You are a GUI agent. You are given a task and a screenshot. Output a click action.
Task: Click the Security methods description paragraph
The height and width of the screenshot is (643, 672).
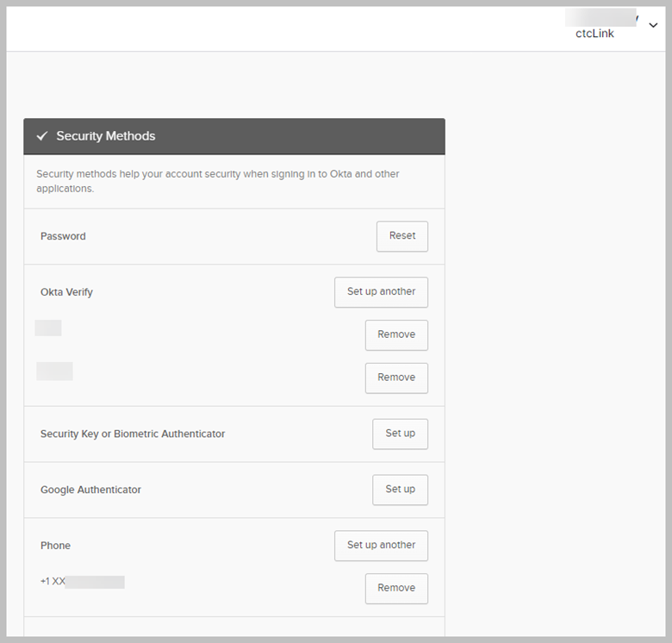pyautogui.click(x=218, y=181)
